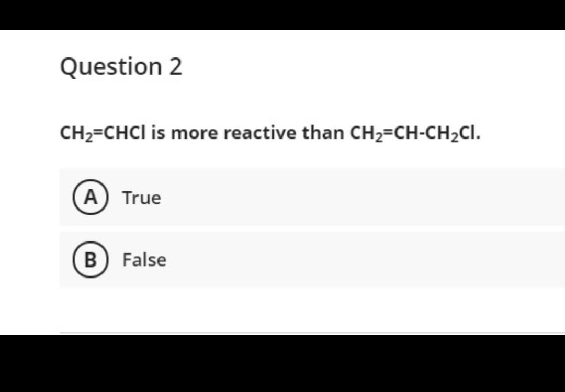Click the 'True' label text
Viewport: 565px width, 392px height.
point(141,198)
